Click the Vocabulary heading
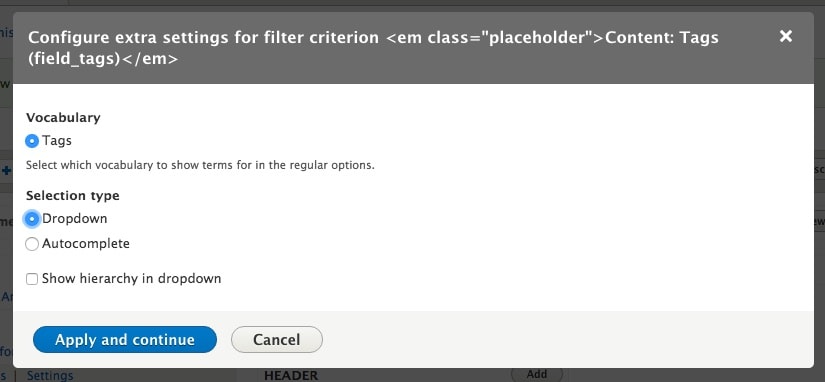 pyautogui.click(x=63, y=117)
